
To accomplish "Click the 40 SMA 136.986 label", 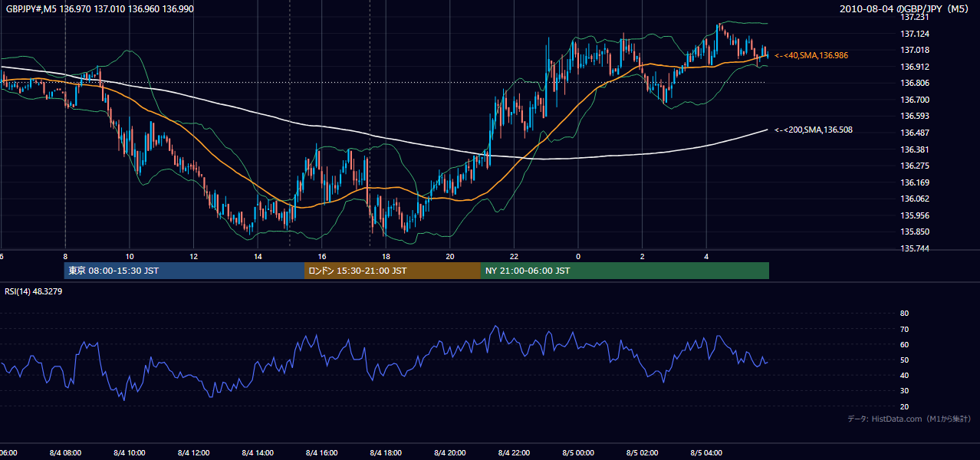I will point(811,55).
